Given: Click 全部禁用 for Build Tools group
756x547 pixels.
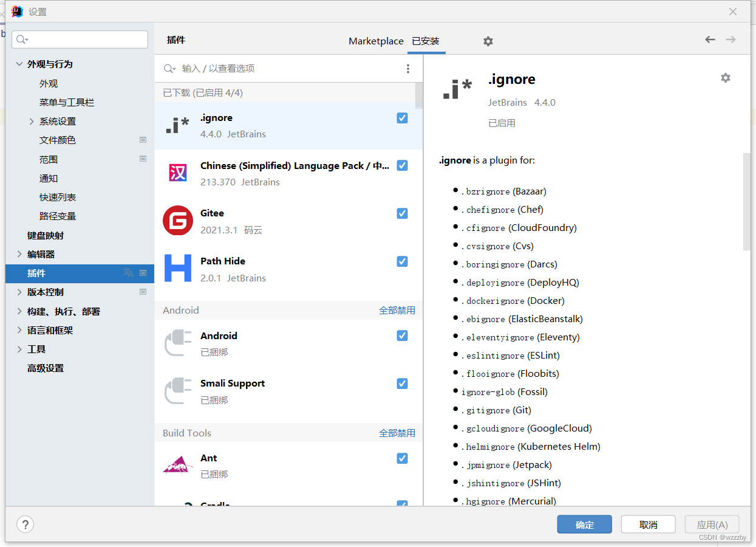Looking at the screenshot, I should (397, 433).
